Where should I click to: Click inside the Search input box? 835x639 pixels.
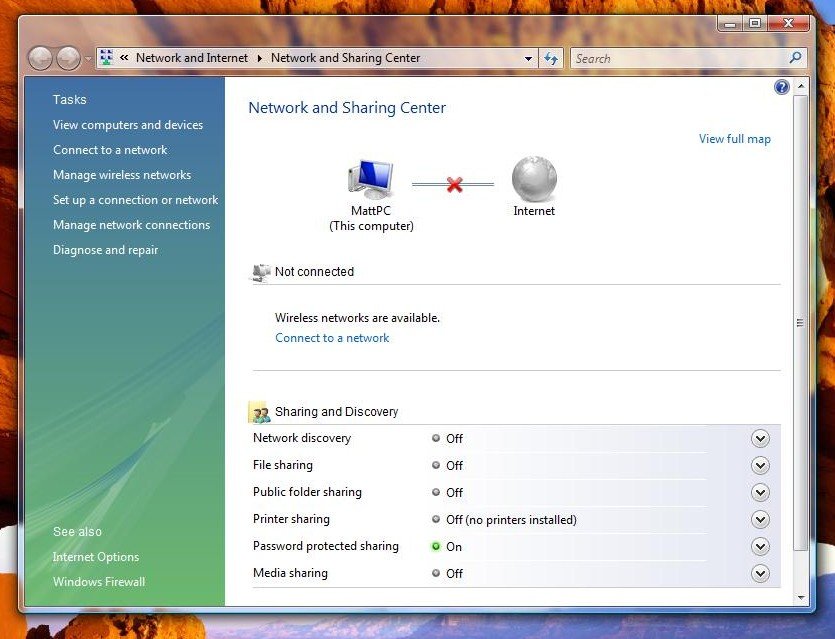[x=679, y=58]
